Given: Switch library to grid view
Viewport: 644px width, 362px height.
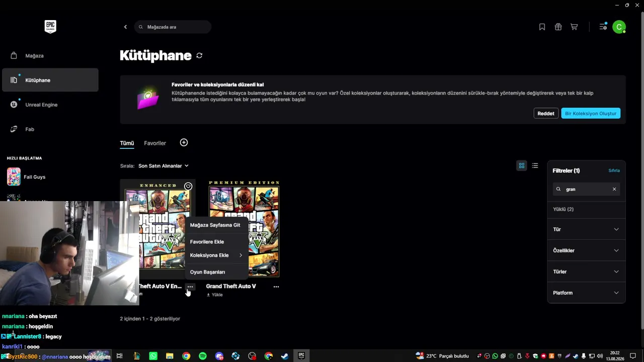Looking at the screenshot, I should (522, 165).
